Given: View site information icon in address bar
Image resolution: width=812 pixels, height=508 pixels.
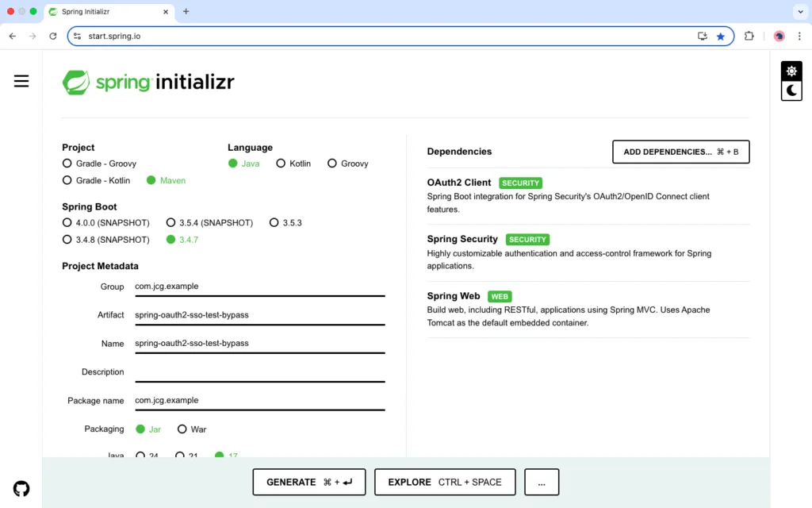Looking at the screenshot, I should point(77,37).
